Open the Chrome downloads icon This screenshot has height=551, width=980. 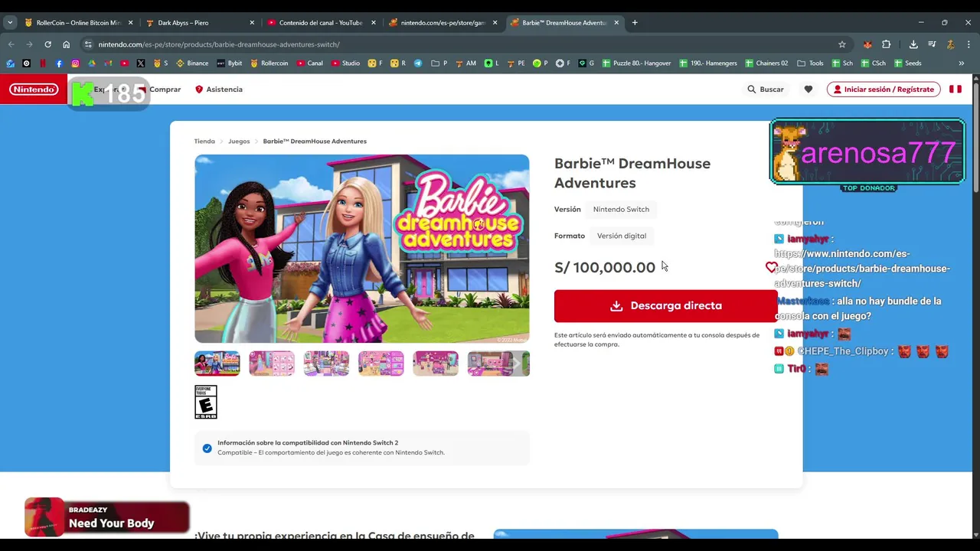(913, 44)
